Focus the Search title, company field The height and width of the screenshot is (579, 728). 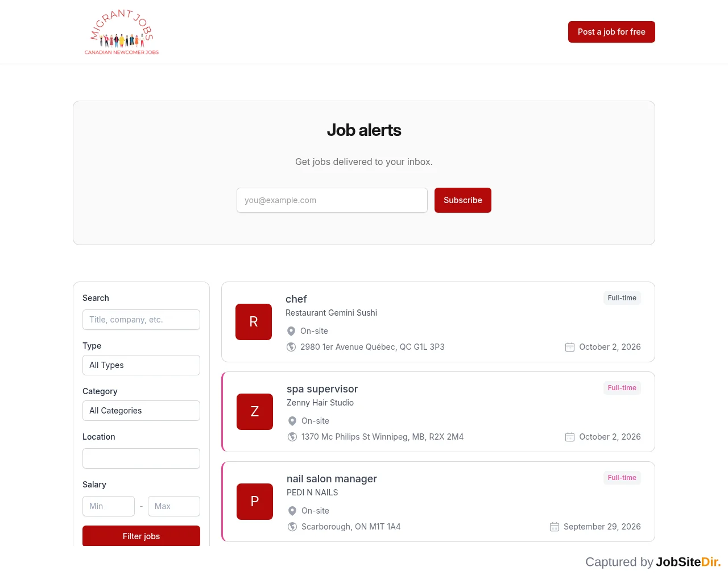141,320
